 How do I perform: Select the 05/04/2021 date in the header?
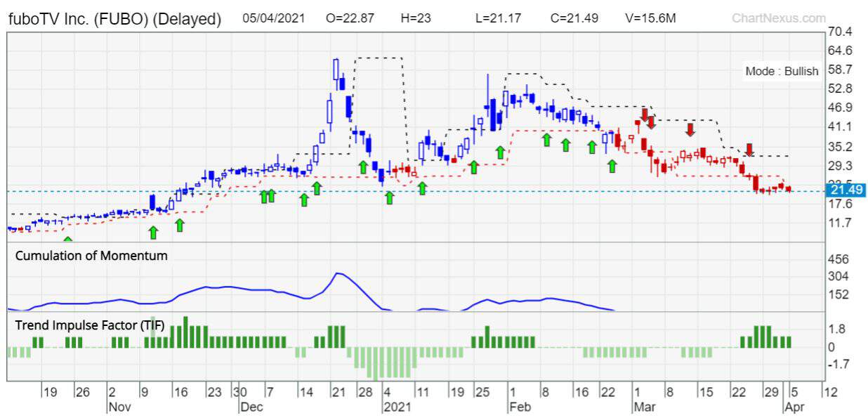coord(274,18)
